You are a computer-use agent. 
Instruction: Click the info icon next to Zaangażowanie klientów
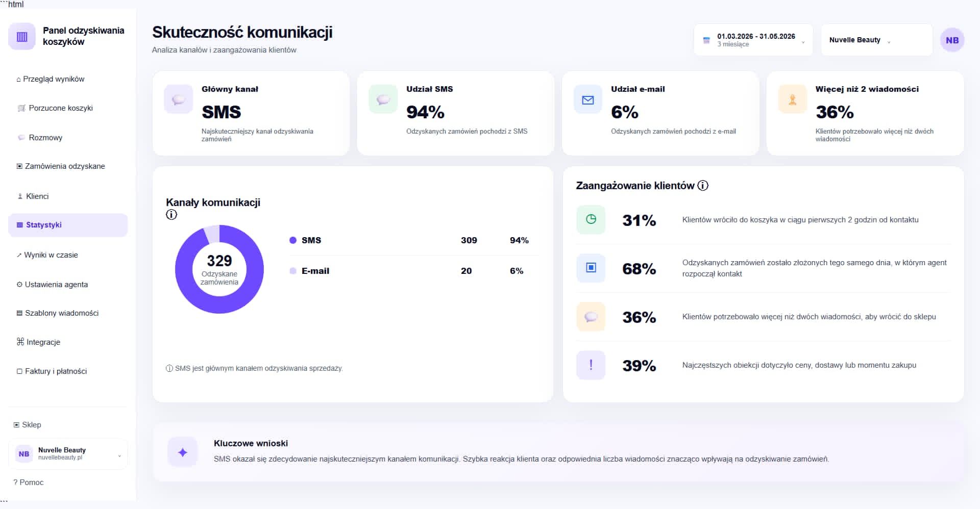(x=703, y=186)
